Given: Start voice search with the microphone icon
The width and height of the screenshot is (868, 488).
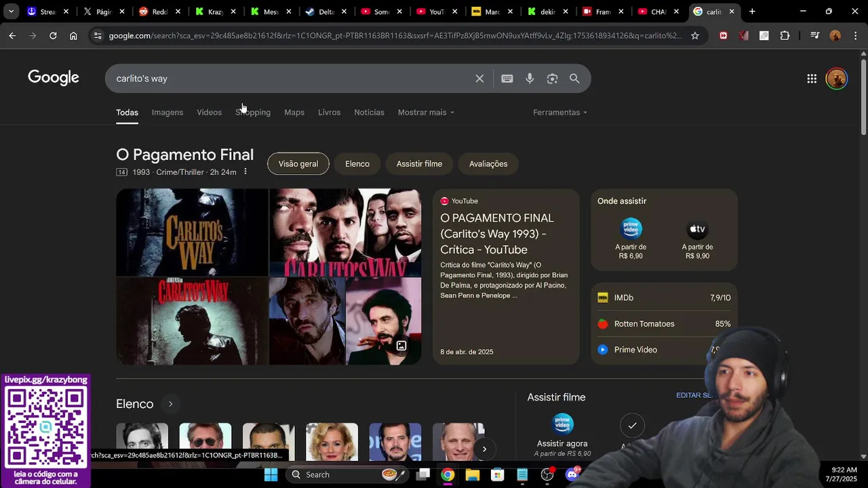Looking at the screenshot, I should click(x=530, y=79).
